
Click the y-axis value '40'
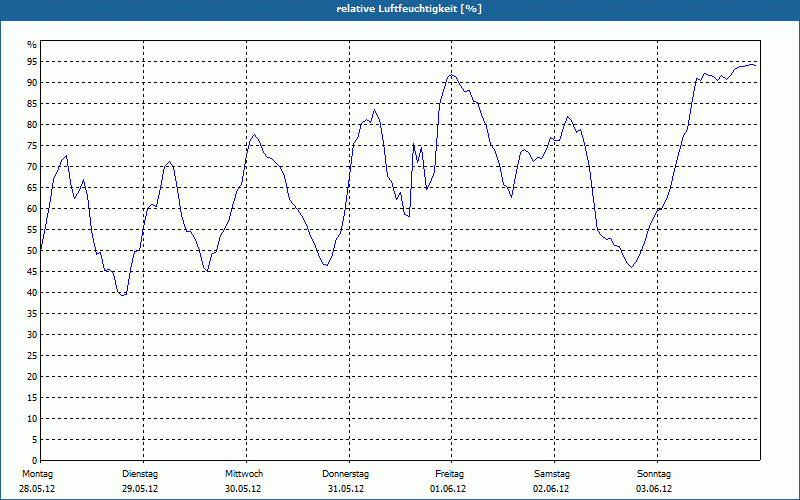(x=32, y=292)
